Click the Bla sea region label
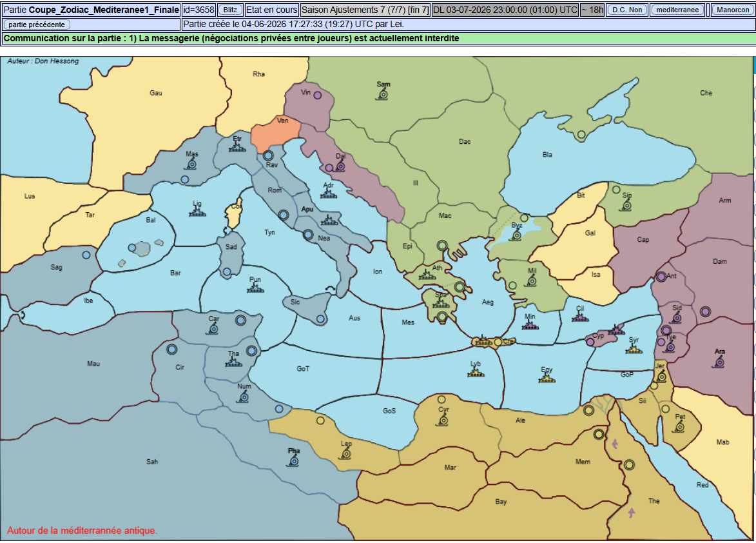 (547, 155)
